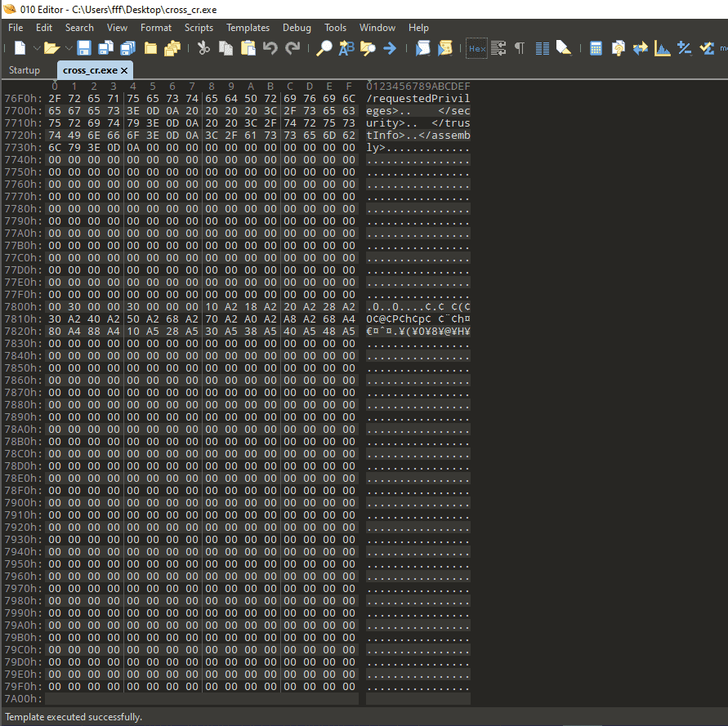This screenshot has height=726, width=728.
Task: Click the Paste clipboard icon
Action: (248, 48)
